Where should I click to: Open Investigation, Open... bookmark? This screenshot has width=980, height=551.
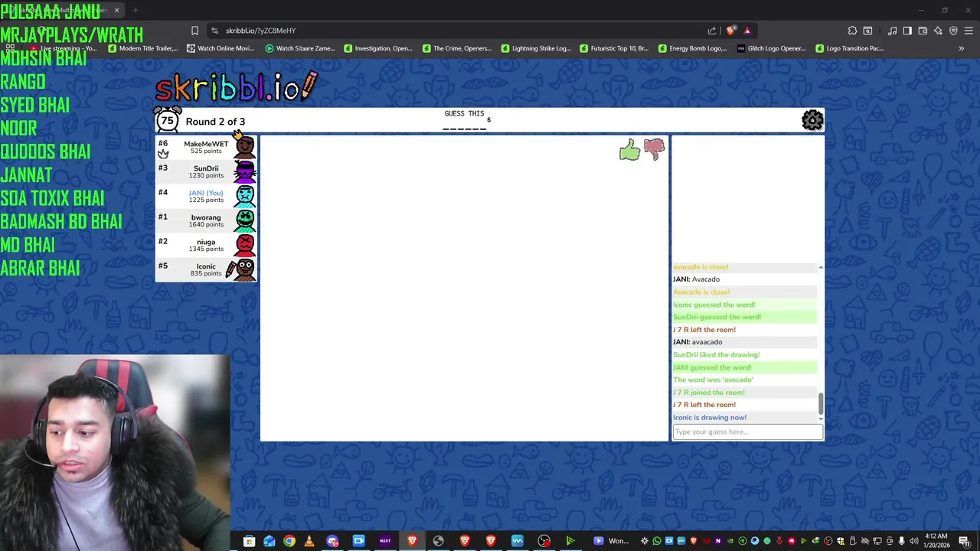[x=378, y=48]
